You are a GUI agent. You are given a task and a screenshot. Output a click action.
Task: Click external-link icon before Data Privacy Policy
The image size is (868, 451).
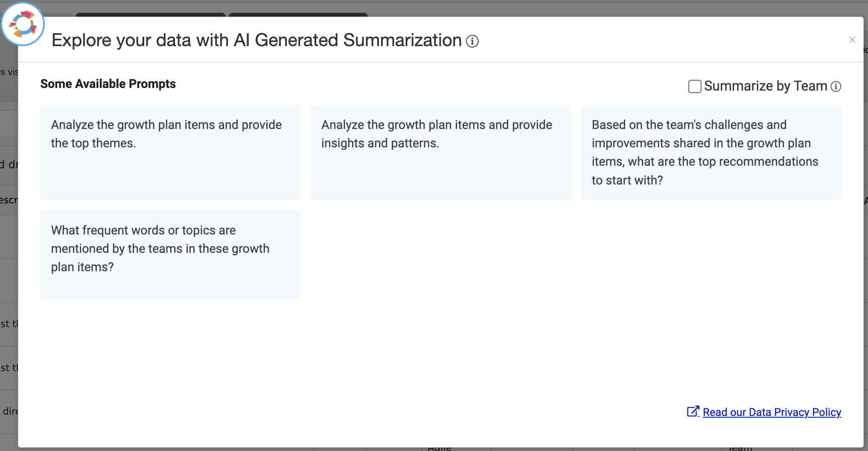click(x=693, y=411)
